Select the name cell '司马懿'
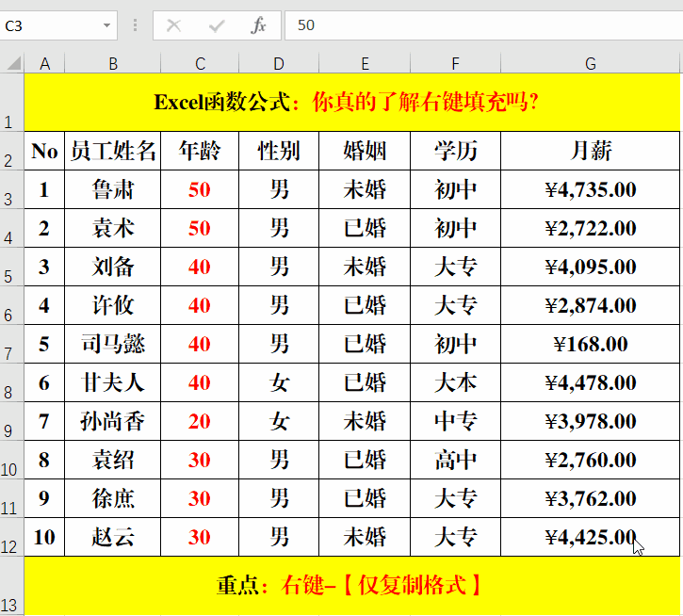683x616 pixels. pos(113,344)
